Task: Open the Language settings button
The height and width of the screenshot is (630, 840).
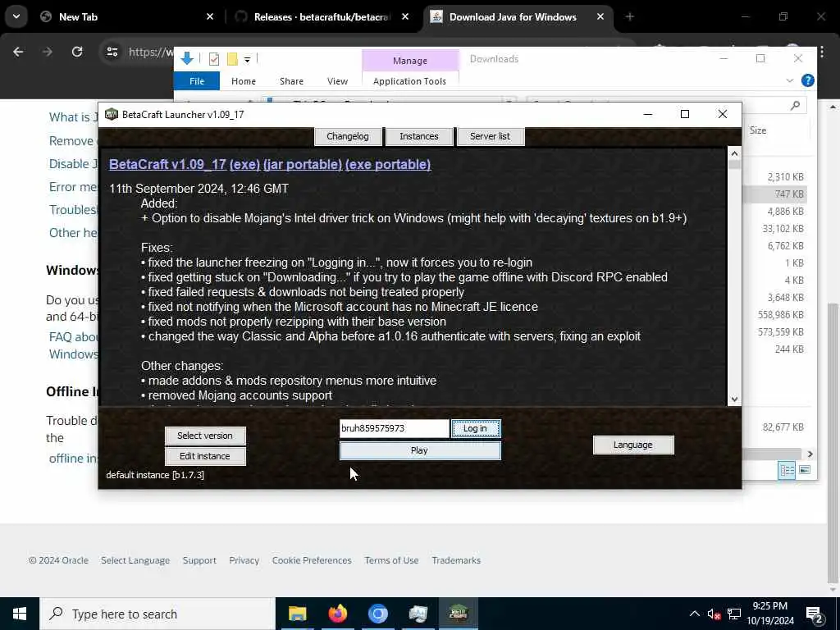Action: click(x=633, y=445)
